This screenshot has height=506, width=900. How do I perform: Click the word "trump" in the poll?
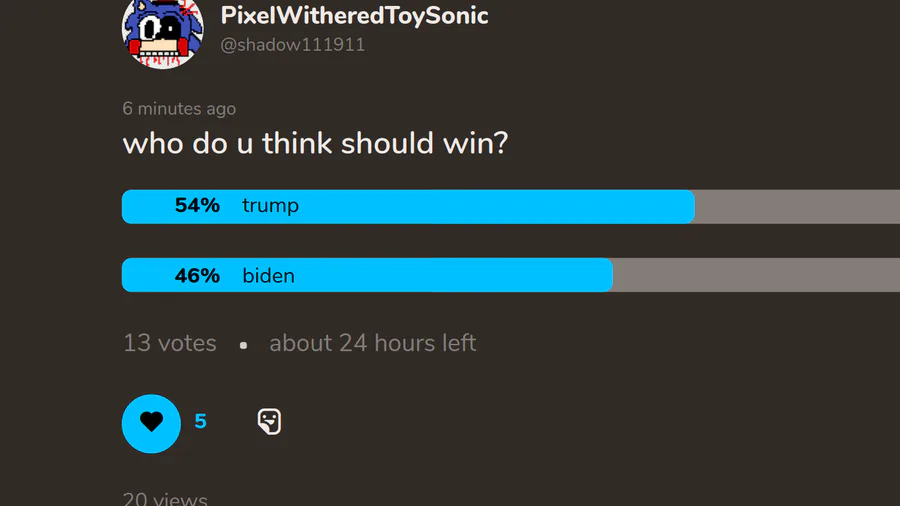[x=270, y=206]
